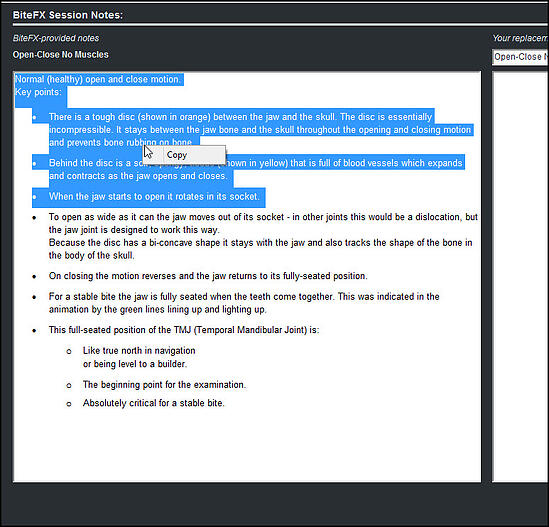The image size is (549, 527).
Task: Click the sentence 'Because the disc has a bi-concave shape'
Action: tap(260, 249)
